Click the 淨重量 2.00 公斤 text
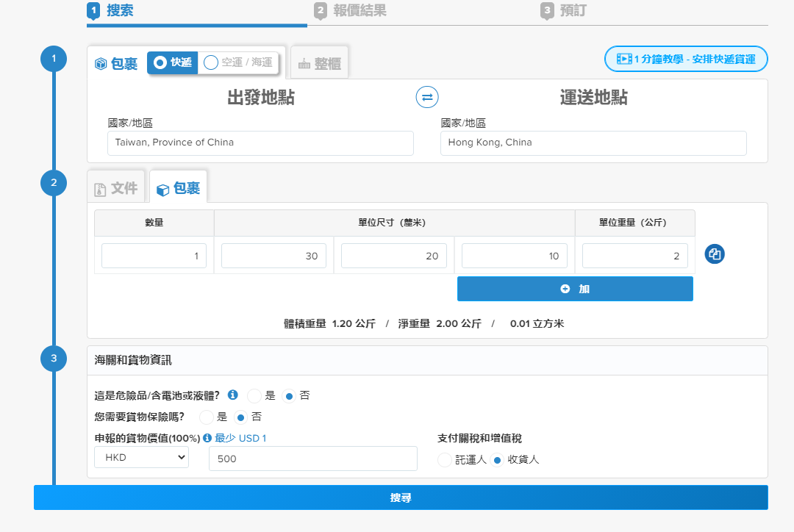794x532 pixels. point(440,323)
